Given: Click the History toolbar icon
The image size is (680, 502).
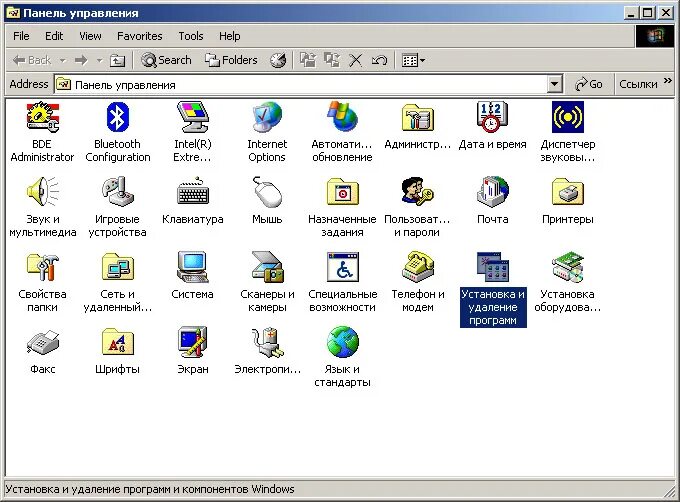Looking at the screenshot, I should click(x=278, y=60).
